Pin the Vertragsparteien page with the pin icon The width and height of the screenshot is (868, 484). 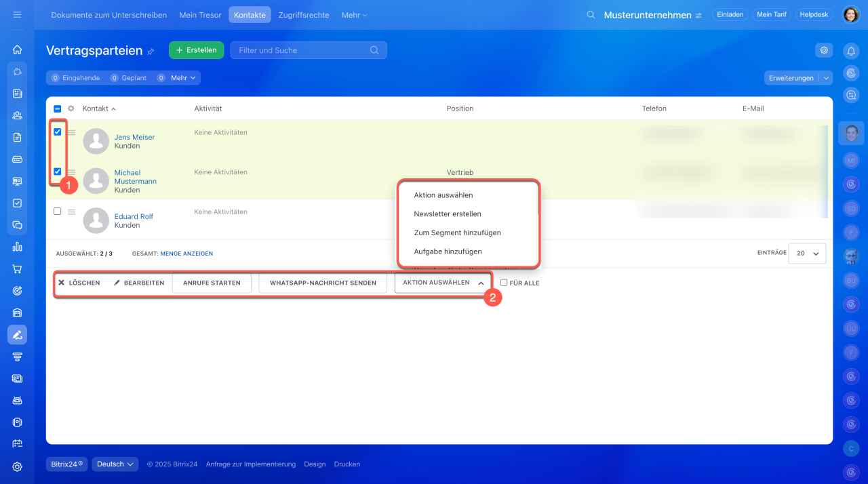click(151, 52)
